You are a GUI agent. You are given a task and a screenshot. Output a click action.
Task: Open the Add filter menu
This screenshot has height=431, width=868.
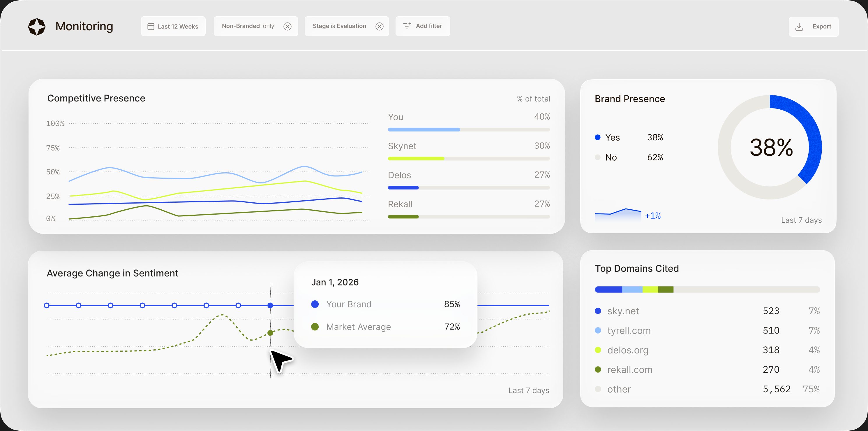(x=423, y=26)
